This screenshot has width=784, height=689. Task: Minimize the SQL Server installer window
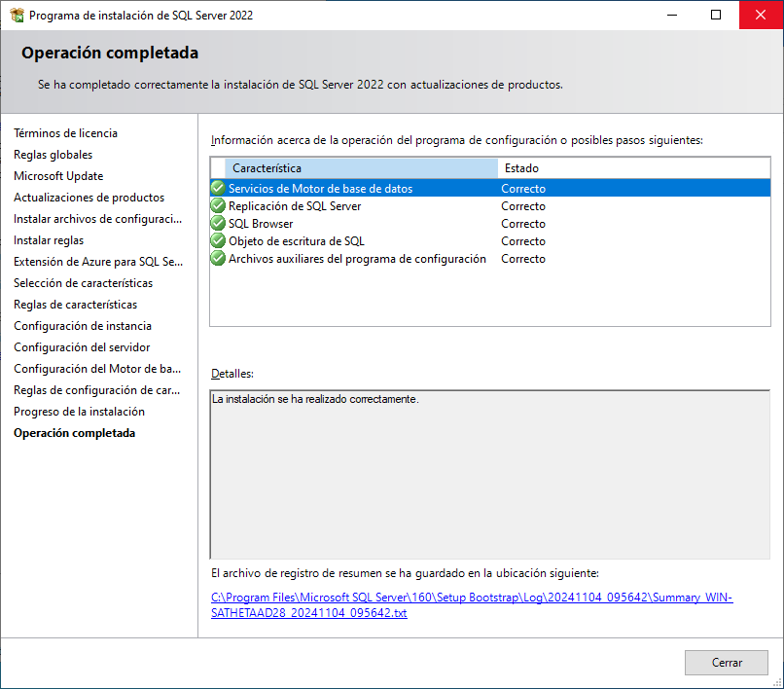tap(671, 16)
